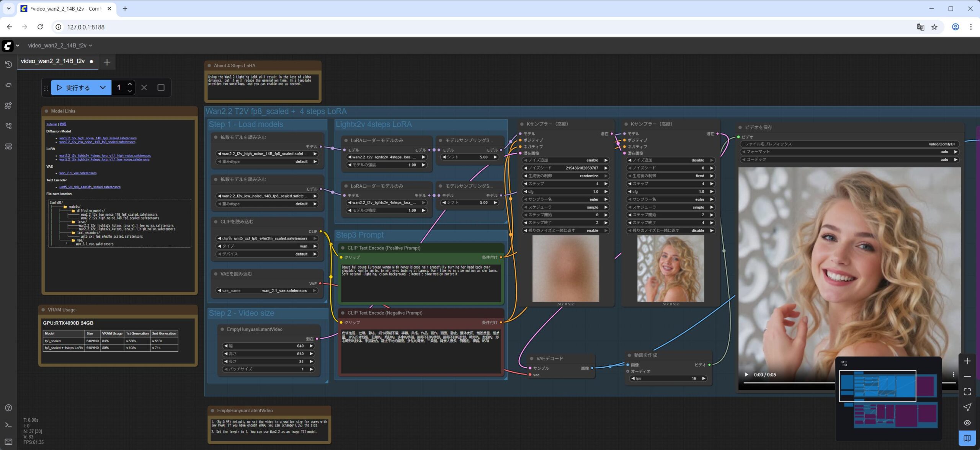The width and height of the screenshot is (980, 450).
Task: Open the help center icon
Action: [x=8, y=408]
